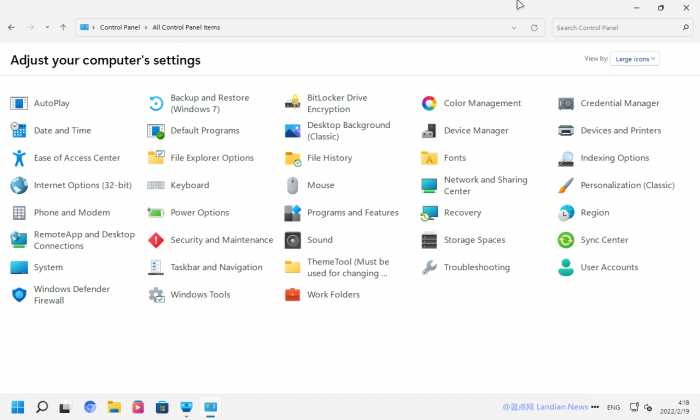Click the Control Panel breadcrumb segment
Viewport: 700px width, 420px height.
click(119, 28)
